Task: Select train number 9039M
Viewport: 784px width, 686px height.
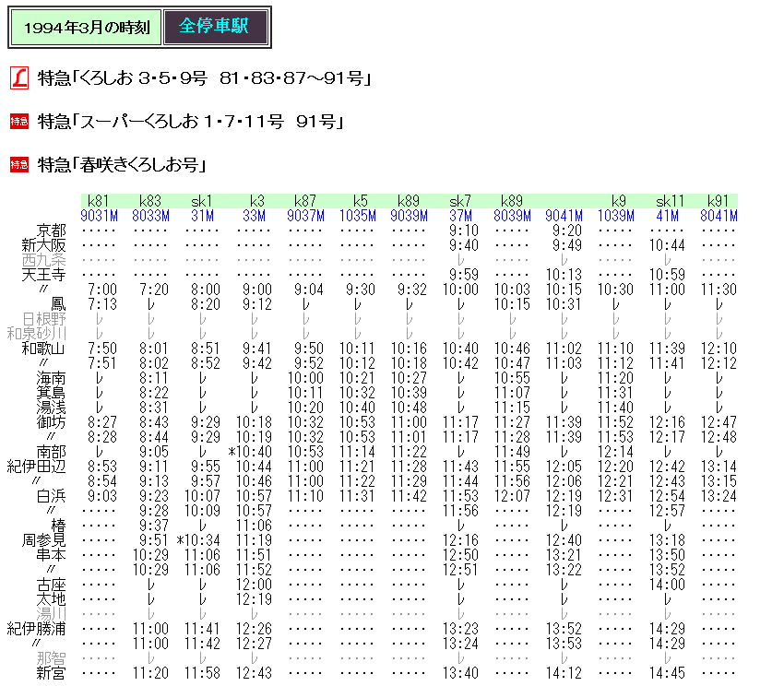Action: [x=409, y=216]
